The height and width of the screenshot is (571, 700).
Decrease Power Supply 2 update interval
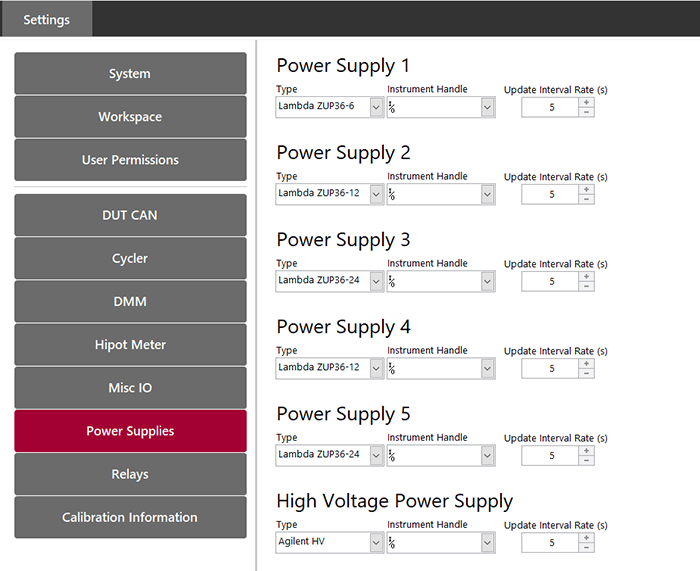coord(586,199)
